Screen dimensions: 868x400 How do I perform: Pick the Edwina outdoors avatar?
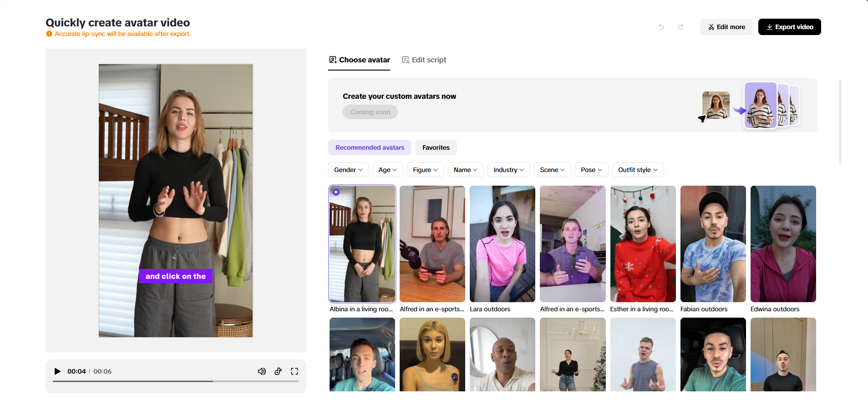click(783, 244)
